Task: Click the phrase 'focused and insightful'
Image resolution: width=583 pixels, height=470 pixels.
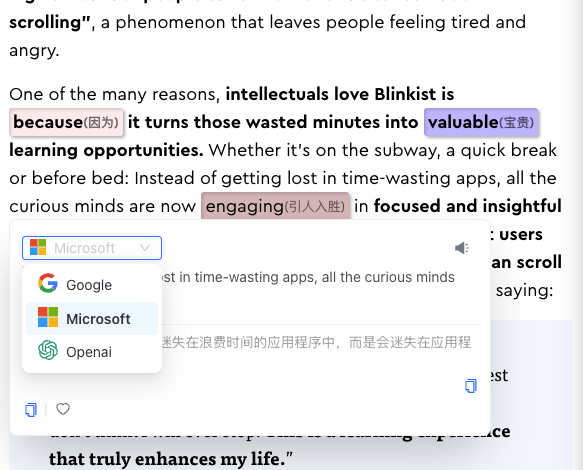Action: pyautogui.click(x=468, y=206)
